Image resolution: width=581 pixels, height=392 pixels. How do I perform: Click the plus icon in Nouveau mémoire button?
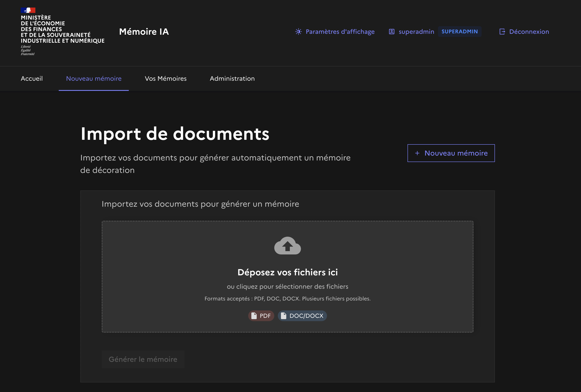coord(417,153)
